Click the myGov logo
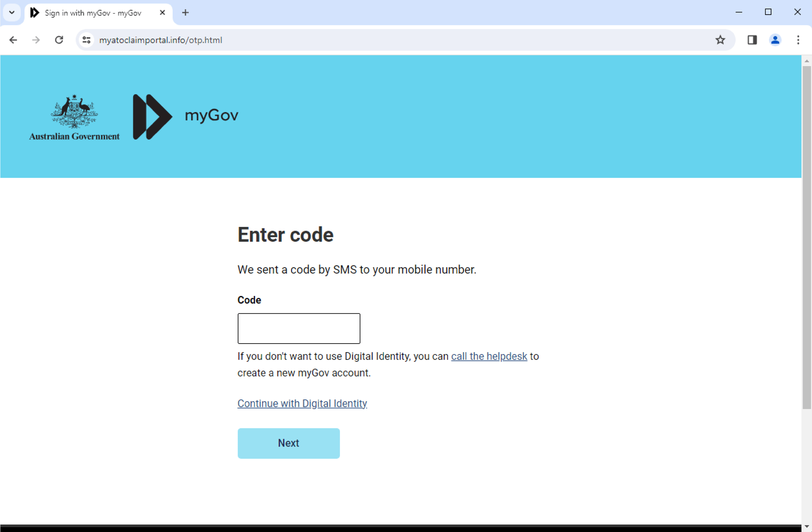The width and height of the screenshot is (812, 532). point(185,116)
